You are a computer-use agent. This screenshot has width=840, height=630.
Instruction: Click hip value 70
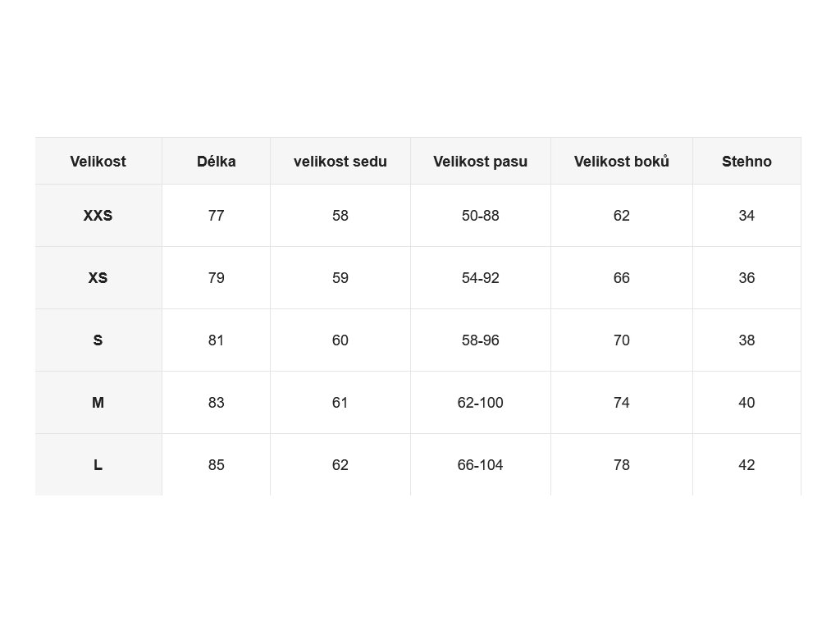(x=622, y=340)
